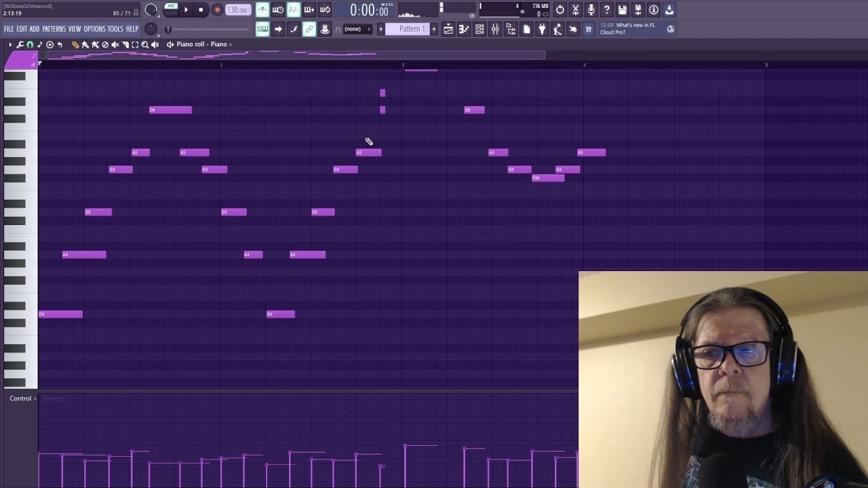Toggle wait for input to start playing
This screenshot has width=868, height=488.
click(278, 9)
